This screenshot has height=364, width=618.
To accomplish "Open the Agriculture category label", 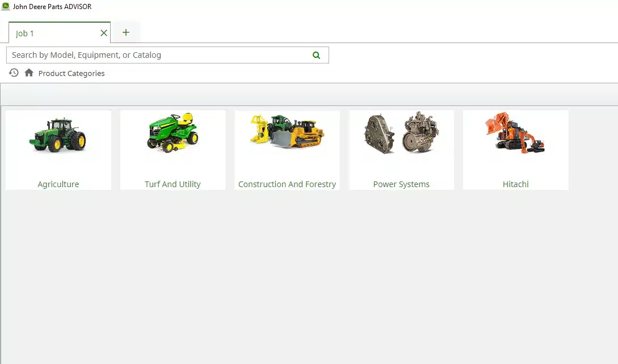I will [x=58, y=184].
